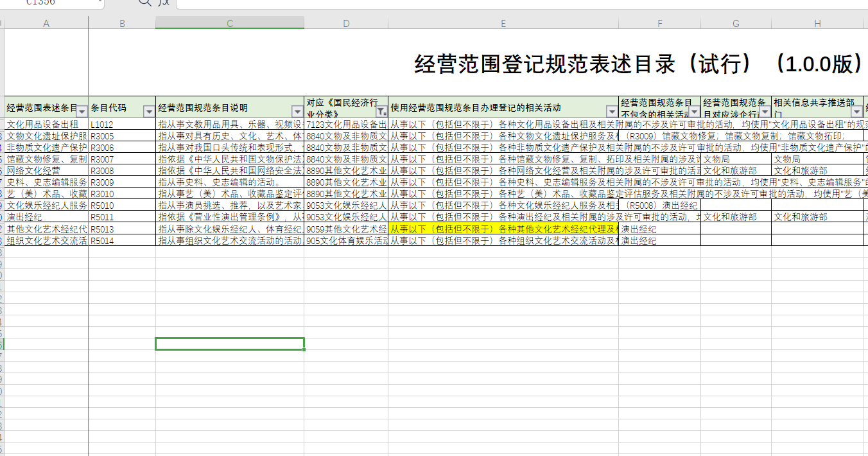This screenshot has width=868, height=456.
Task: Click the formula bar input field
Action: point(514,3)
